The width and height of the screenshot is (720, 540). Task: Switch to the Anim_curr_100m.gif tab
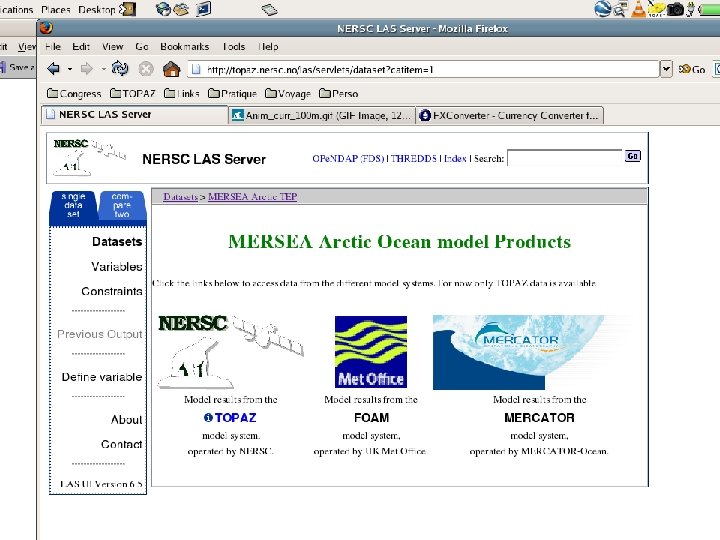[321, 115]
